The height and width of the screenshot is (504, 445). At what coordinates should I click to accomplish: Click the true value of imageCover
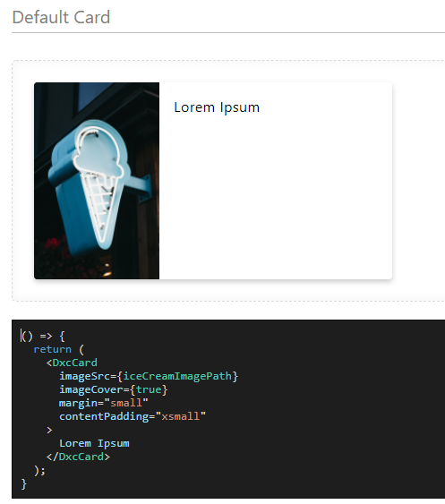(x=149, y=389)
